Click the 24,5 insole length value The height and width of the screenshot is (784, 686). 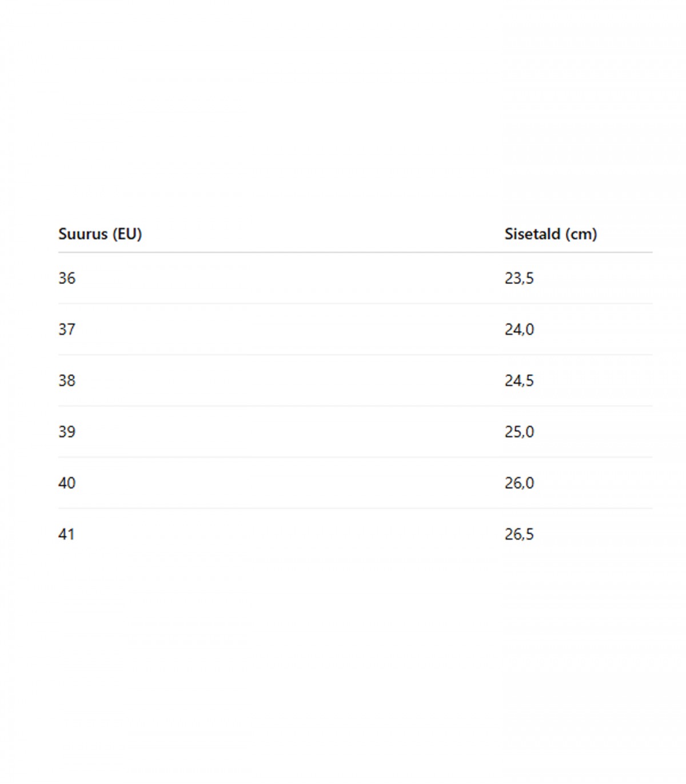(x=519, y=381)
